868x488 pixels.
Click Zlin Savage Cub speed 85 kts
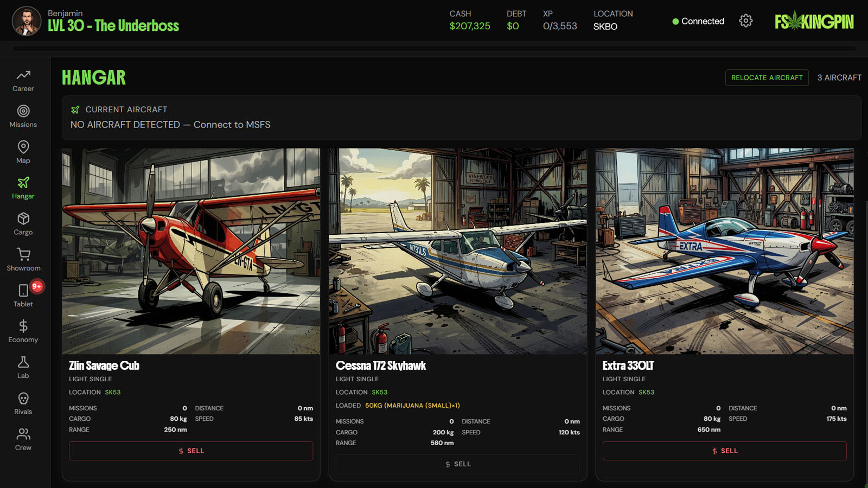pyautogui.click(x=304, y=419)
